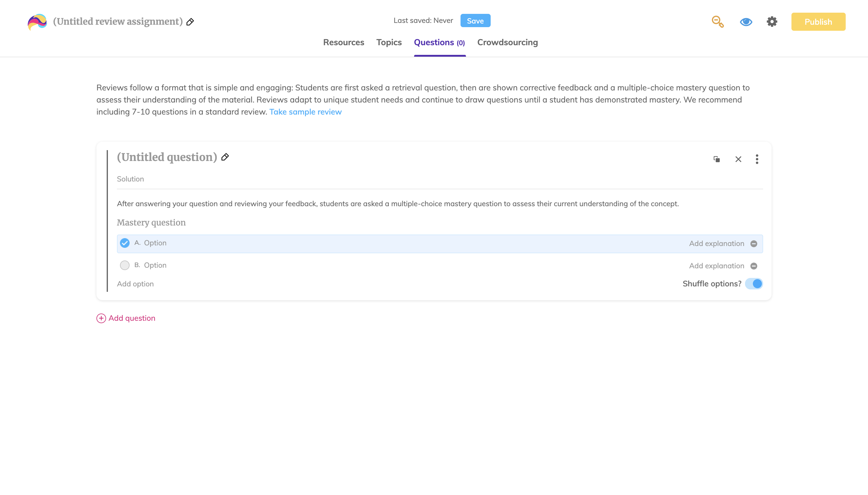Screen dimensions: 868x495
Task: Switch to the Resources tab
Action: click(343, 43)
